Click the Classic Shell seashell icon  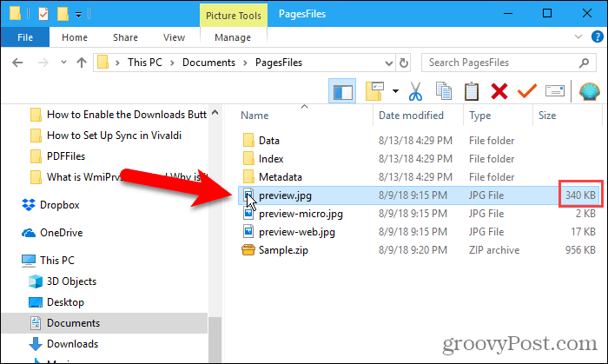[x=590, y=91]
